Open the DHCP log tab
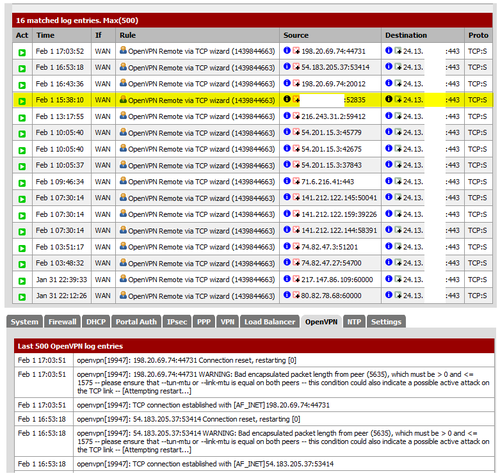The height and width of the screenshot is (476, 500). point(96,322)
